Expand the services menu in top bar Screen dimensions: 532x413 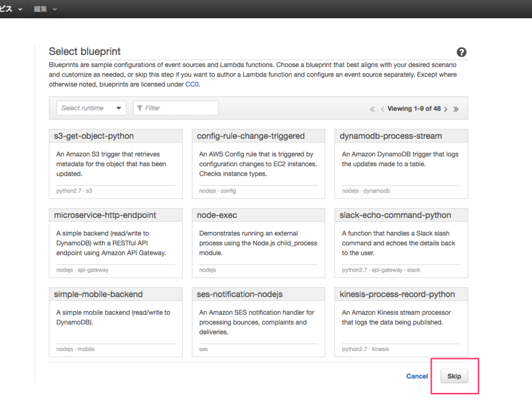pos(11,9)
